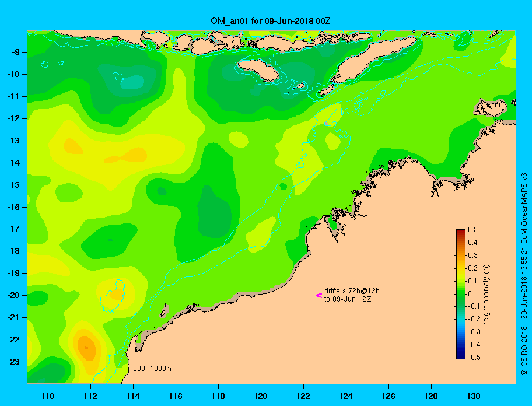Click latitude axis label "-10"
The width and height of the screenshot is (532, 406).
pyautogui.click(x=13, y=74)
